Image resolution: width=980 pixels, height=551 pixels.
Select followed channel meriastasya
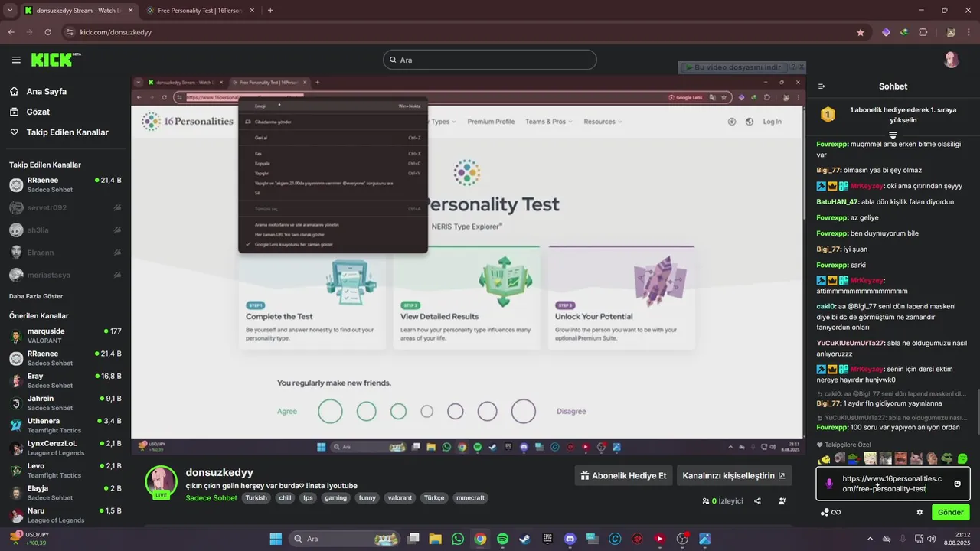65,275
